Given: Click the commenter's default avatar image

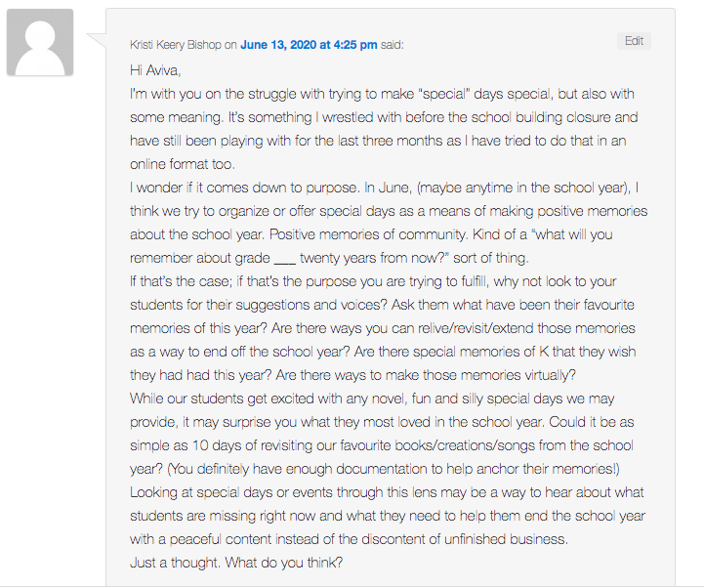Looking at the screenshot, I should tap(40, 43).
